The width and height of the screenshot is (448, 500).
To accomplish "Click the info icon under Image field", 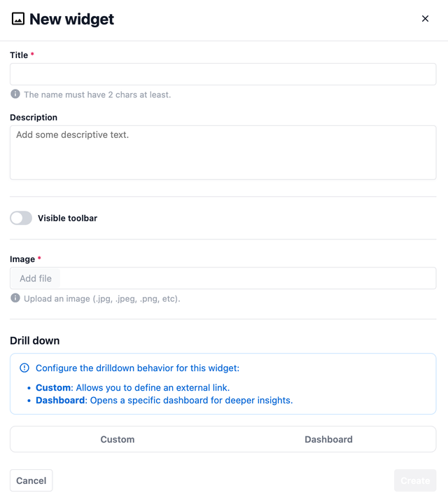I will pos(15,298).
